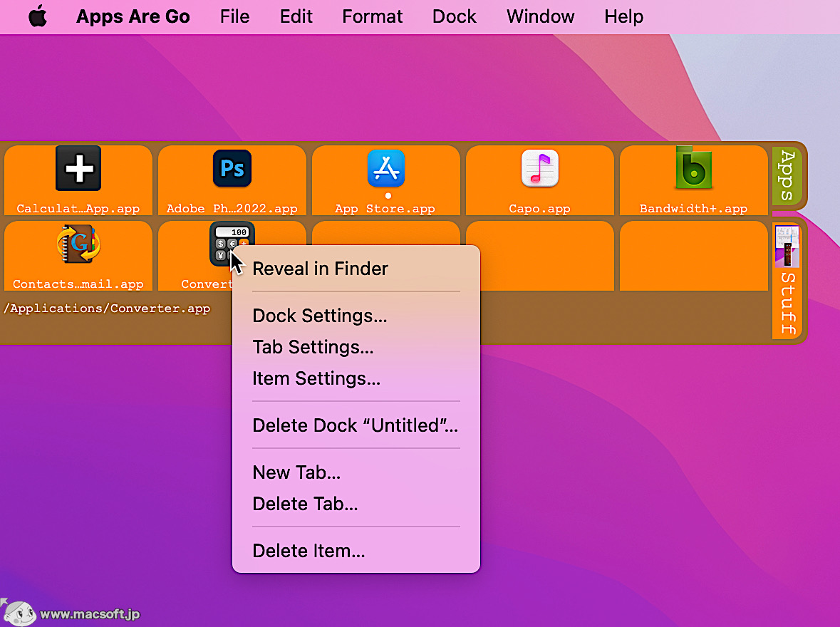Screen dimensions: 840x627
Task: Open the Format menu
Action: 373,16
